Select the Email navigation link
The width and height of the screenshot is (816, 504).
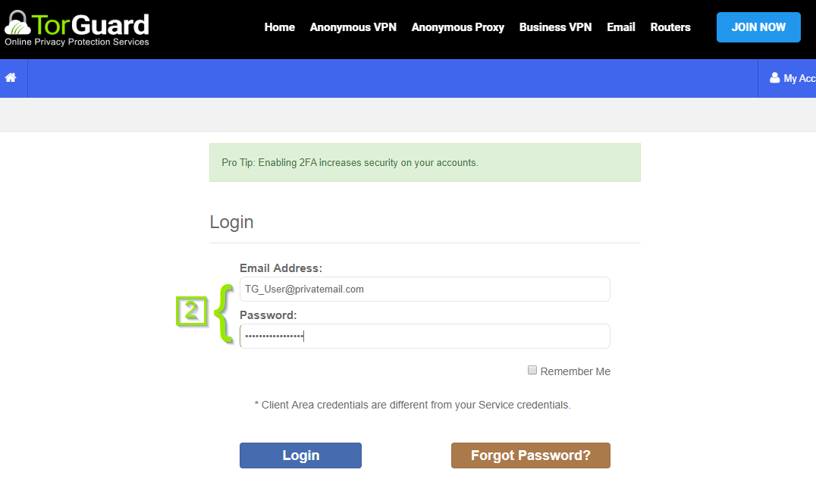click(621, 27)
